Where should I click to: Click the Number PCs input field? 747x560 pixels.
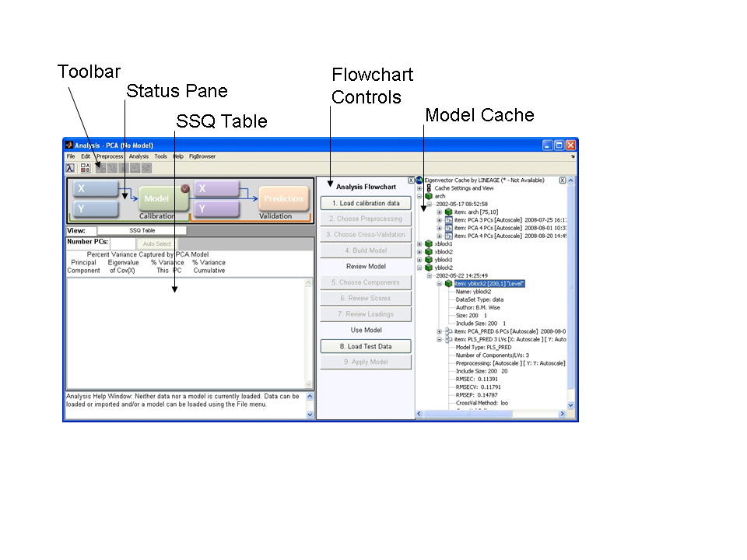click(123, 243)
